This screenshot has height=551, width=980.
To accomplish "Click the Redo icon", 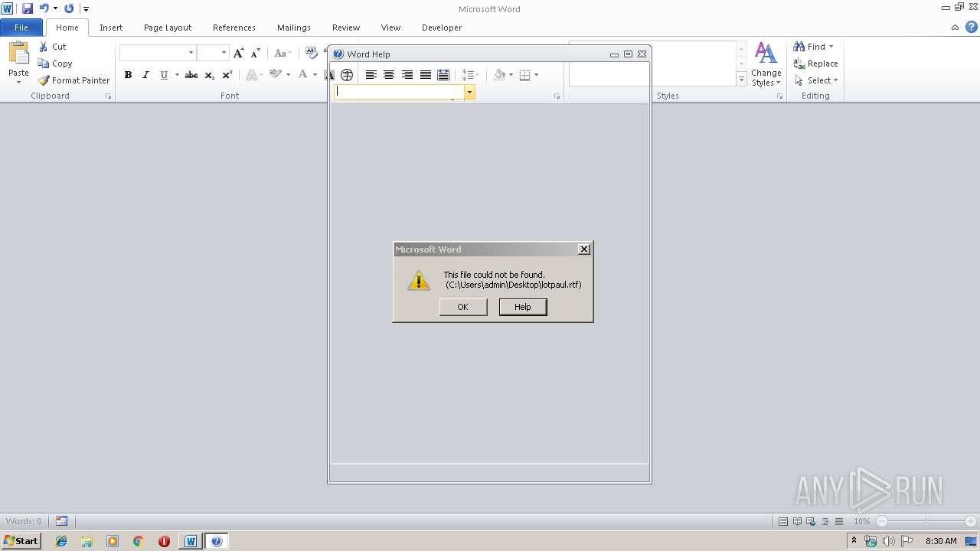I will (x=69, y=8).
